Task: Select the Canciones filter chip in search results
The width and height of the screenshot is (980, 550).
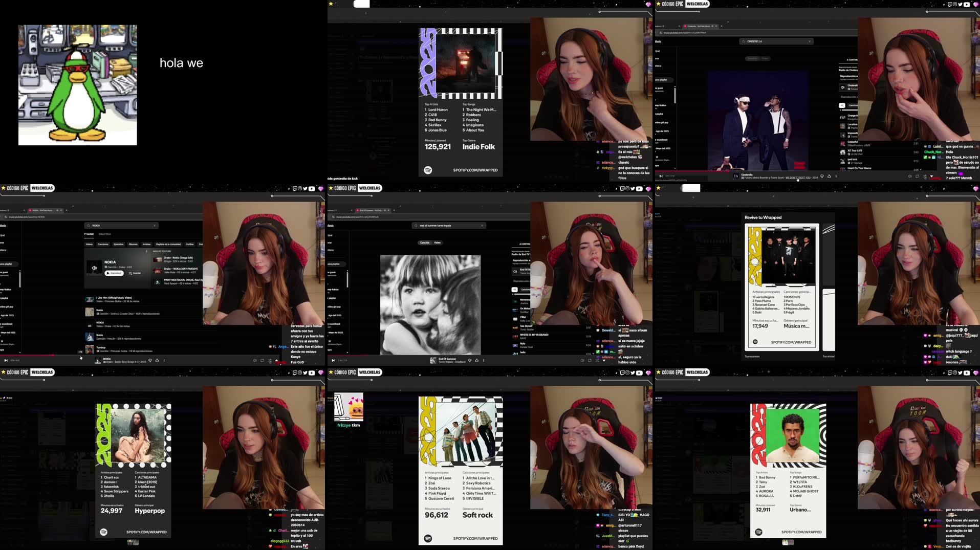Action: 103,245
